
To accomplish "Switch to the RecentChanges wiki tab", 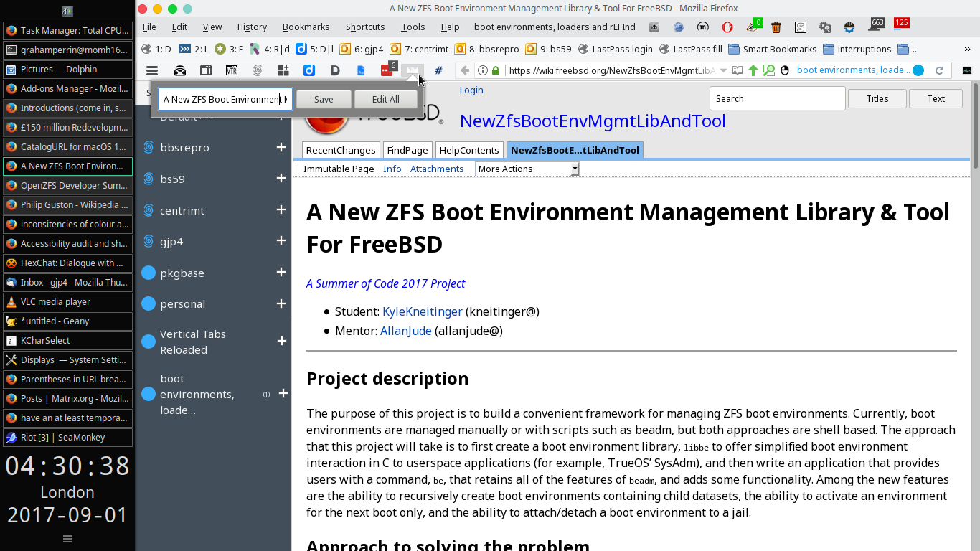I will click(x=340, y=150).
